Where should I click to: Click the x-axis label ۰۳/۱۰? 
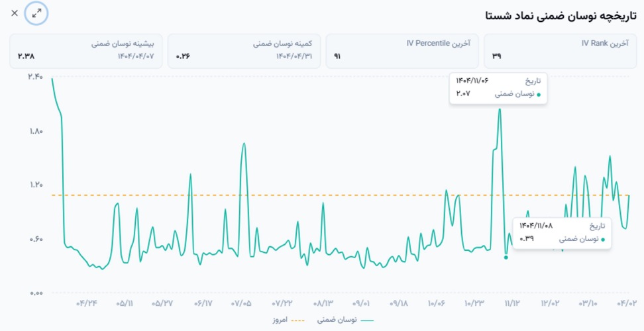coord(588,303)
